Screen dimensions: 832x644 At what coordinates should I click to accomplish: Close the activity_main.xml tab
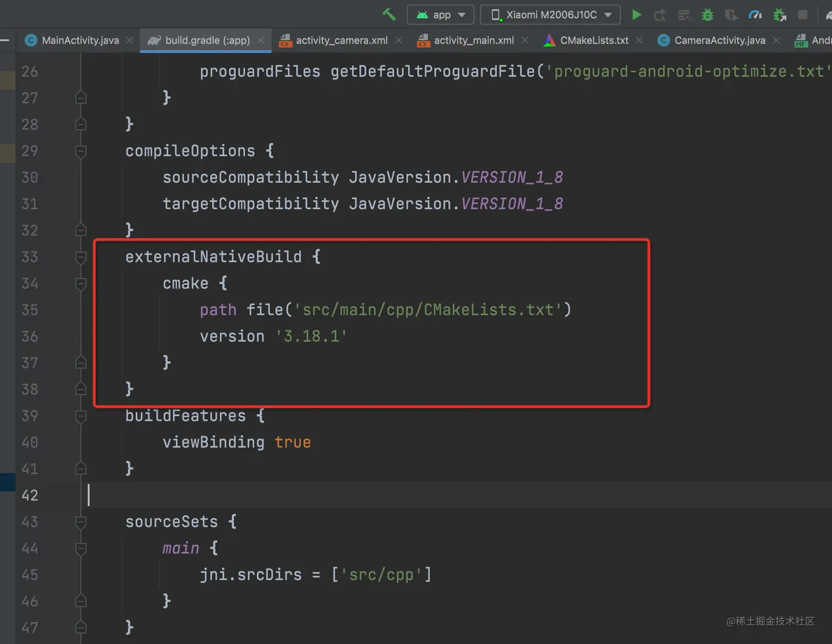tap(525, 40)
